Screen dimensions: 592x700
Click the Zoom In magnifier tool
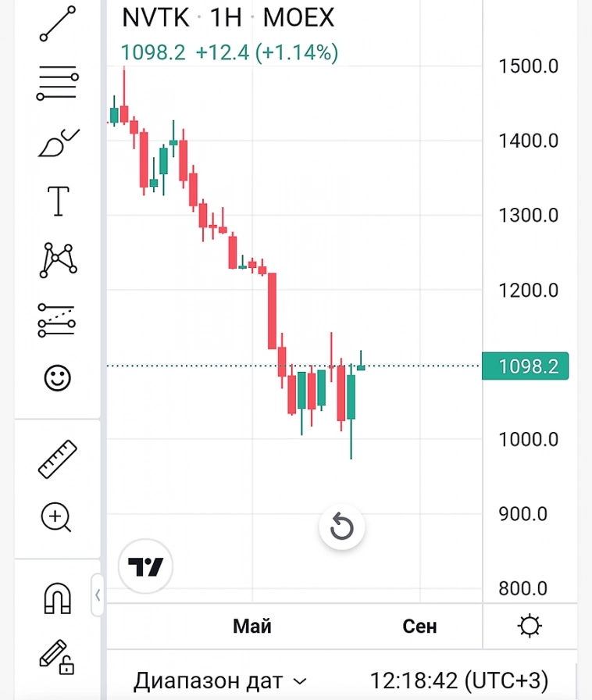(x=58, y=517)
